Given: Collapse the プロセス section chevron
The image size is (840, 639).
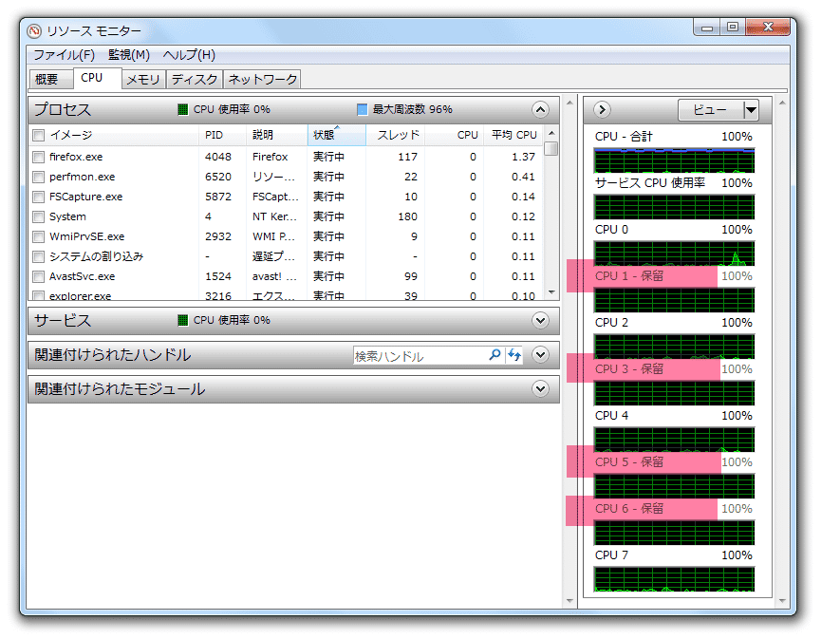Looking at the screenshot, I should 540,110.
